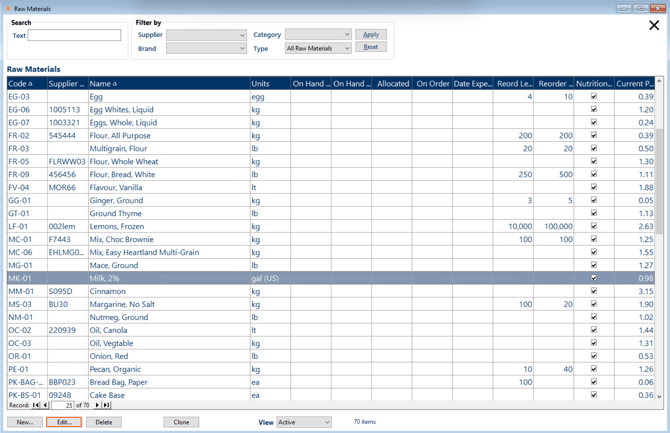Click the Delete button
Viewport: 670px width, 433px height.
coord(104,422)
